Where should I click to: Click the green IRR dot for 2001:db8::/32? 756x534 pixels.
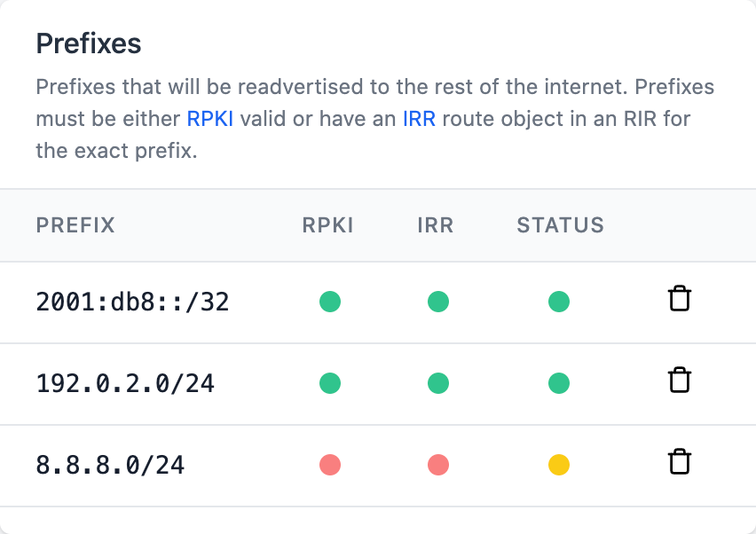point(438,302)
